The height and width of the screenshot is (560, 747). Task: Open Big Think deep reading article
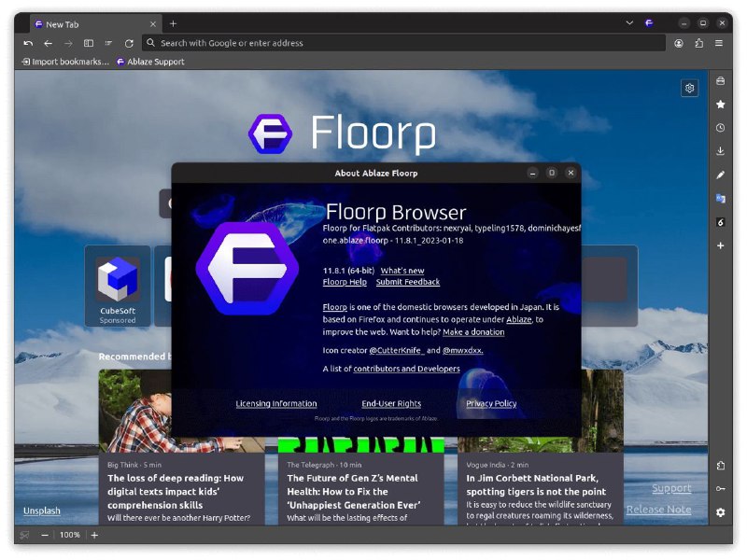point(176,492)
